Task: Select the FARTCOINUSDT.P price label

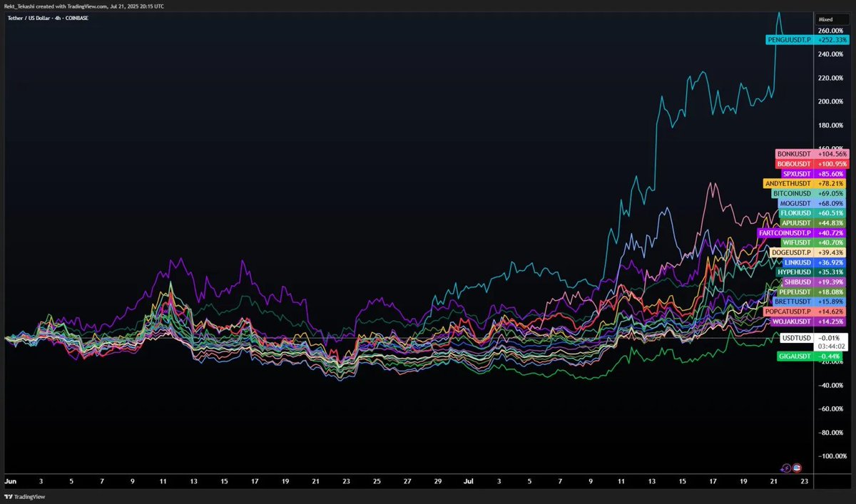Action: click(785, 233)
